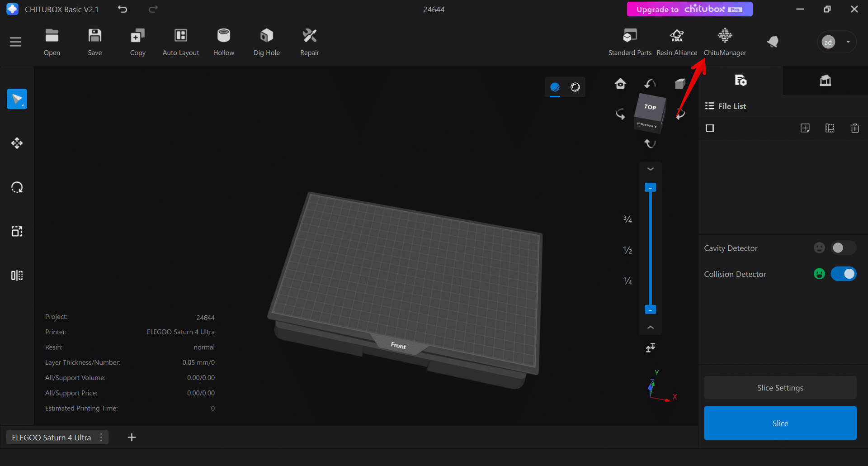
Task: Expand the user account dropdown arrow
Action: point(848,42)
